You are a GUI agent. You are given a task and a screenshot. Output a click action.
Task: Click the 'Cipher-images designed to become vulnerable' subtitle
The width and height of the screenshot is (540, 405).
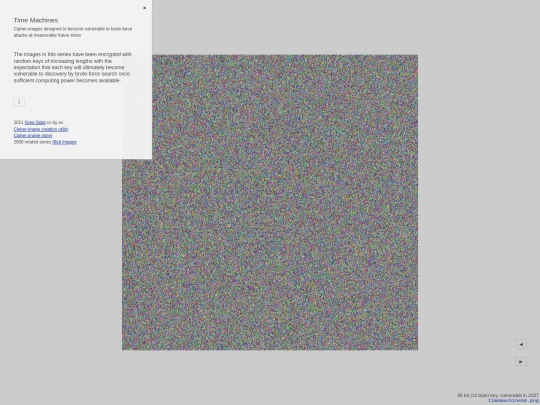coord(73,32)
